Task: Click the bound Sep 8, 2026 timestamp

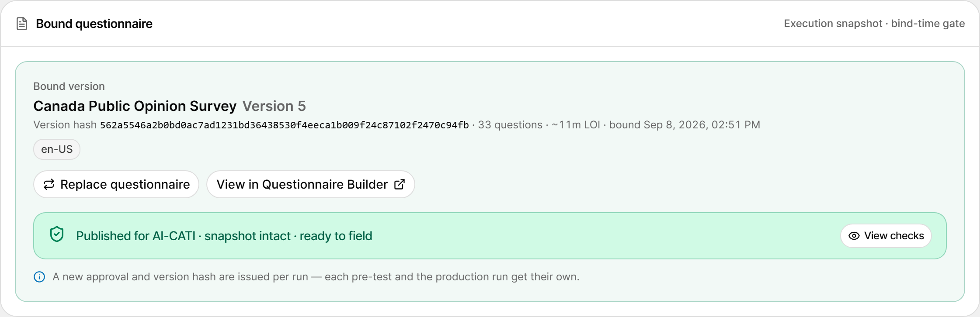Action: click(x=685, y=125)
